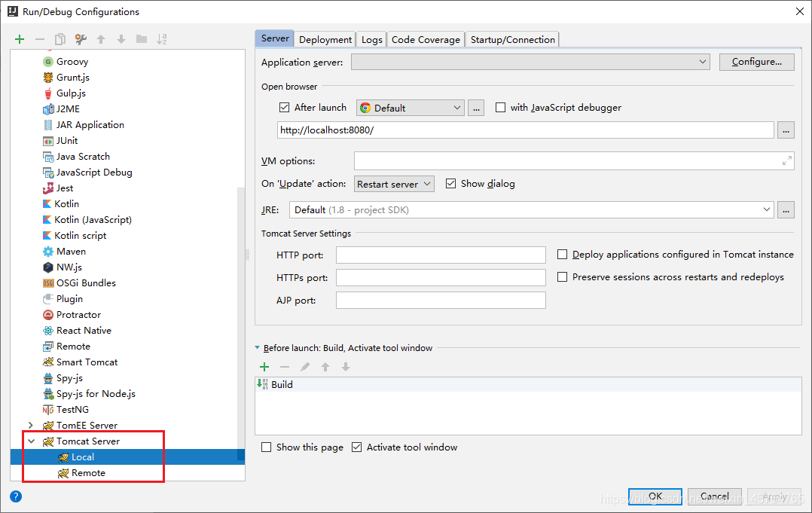Copy configuration icon in left toolbar
The height and width of the screenshot is (513, 812).
click(60, 39)
